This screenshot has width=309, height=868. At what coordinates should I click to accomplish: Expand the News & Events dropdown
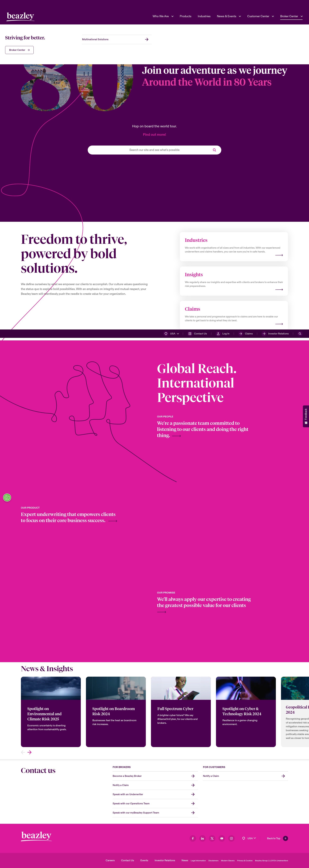229,16
